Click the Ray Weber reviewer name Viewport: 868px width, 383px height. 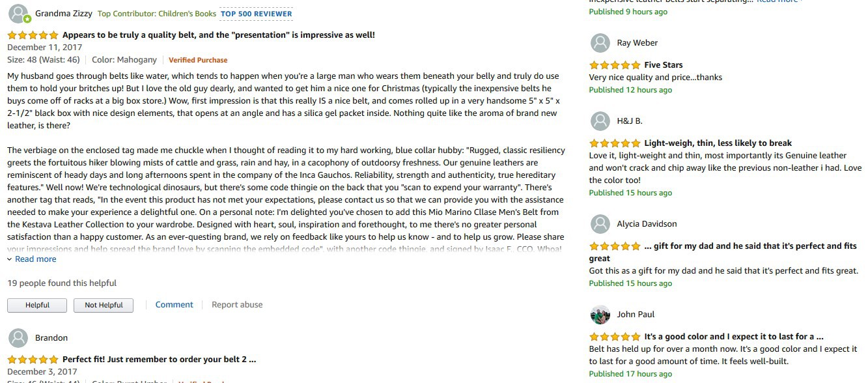(x=637, y=43)
